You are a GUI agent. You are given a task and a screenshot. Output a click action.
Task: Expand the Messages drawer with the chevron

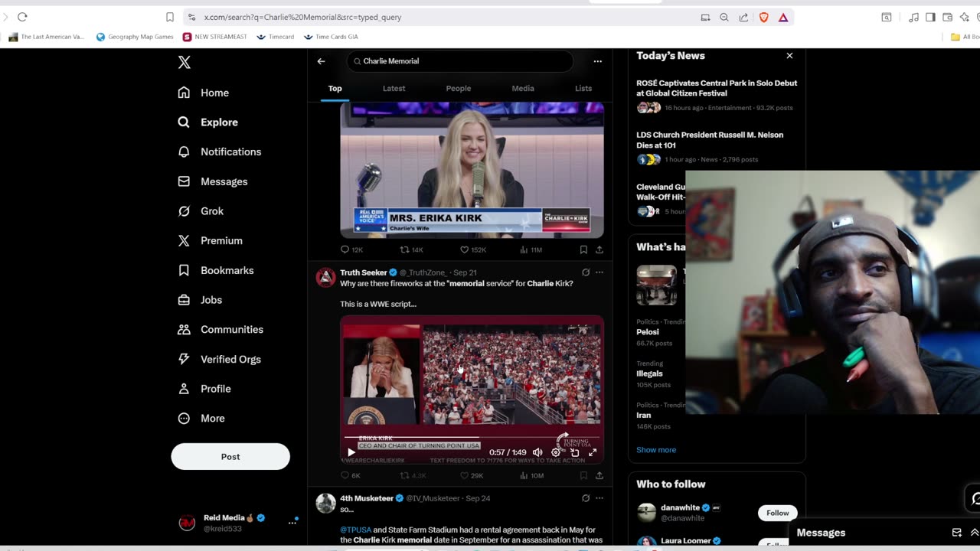[974, 533]
